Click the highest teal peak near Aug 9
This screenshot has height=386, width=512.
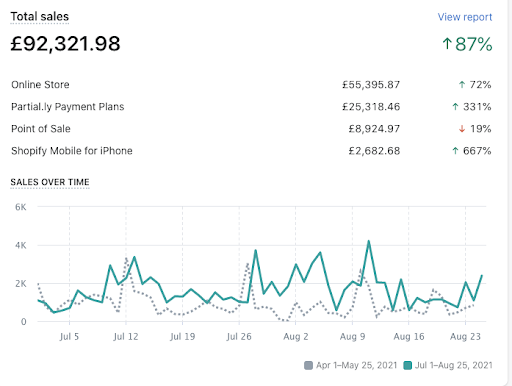(368, 241)
